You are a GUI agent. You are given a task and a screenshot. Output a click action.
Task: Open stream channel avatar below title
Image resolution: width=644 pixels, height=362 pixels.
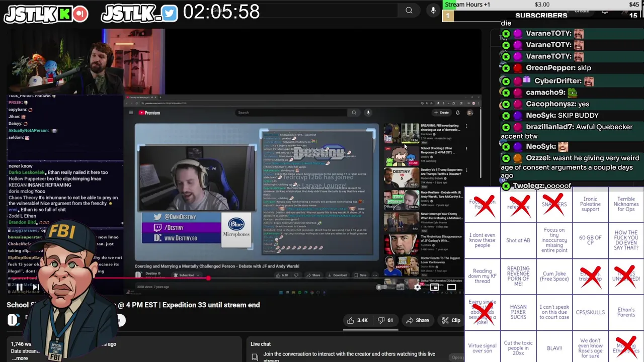pos(13,320)
